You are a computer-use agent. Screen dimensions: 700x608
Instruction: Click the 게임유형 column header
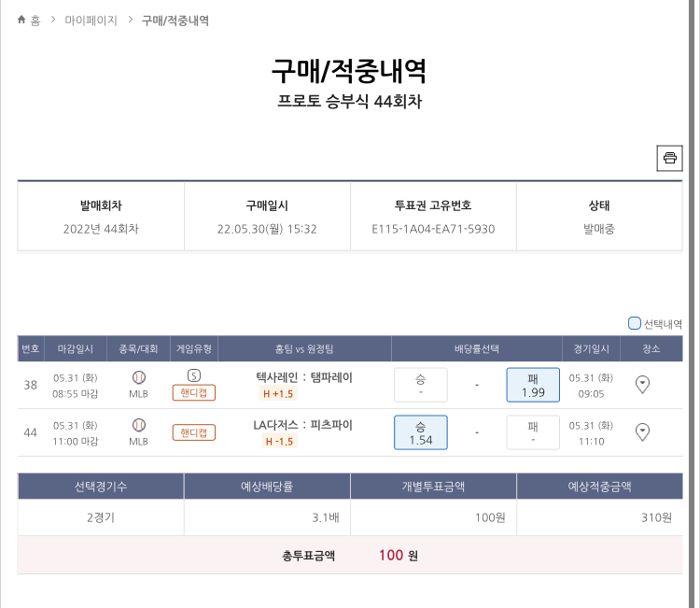point(194,348)
